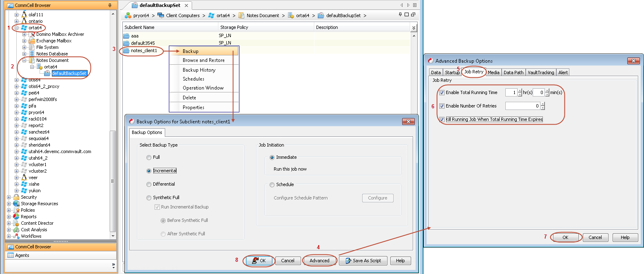Click the Cost Analysis icon
Viewport: 644px width, 274px height.
point(16,230)
